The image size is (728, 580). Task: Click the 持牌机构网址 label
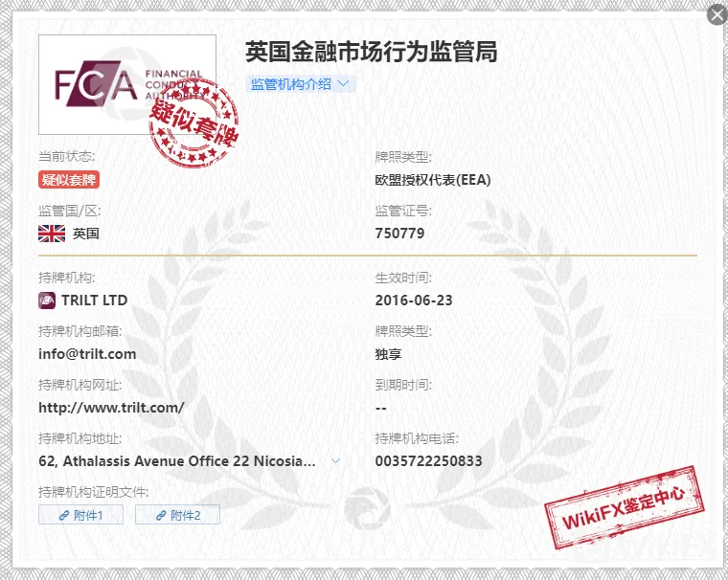(80, 385)
